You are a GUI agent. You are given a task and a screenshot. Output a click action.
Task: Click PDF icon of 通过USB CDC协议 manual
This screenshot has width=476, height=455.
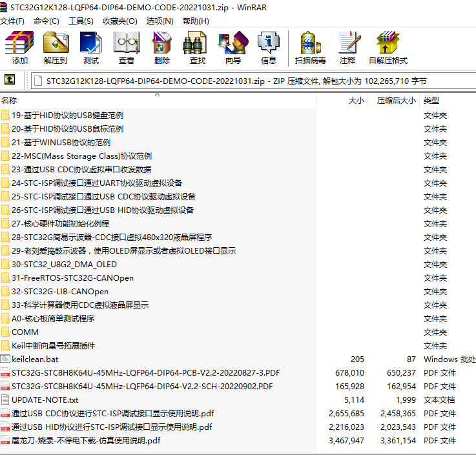5,414
